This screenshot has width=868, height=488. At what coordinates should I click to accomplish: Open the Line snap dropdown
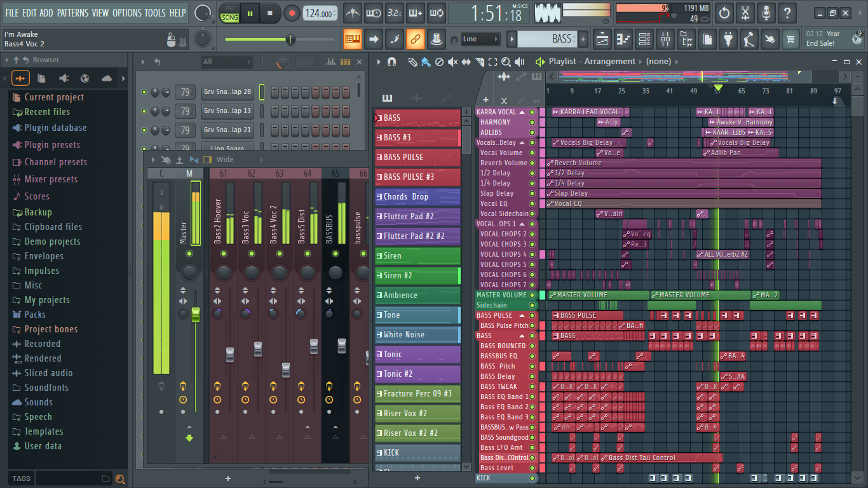coord(480,39)
